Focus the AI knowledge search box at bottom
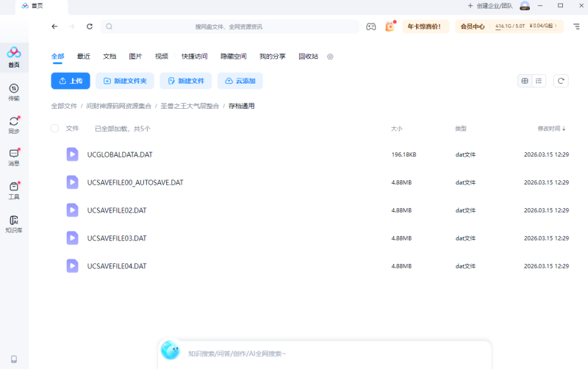The image size is (588, 369). click(325, 354)
